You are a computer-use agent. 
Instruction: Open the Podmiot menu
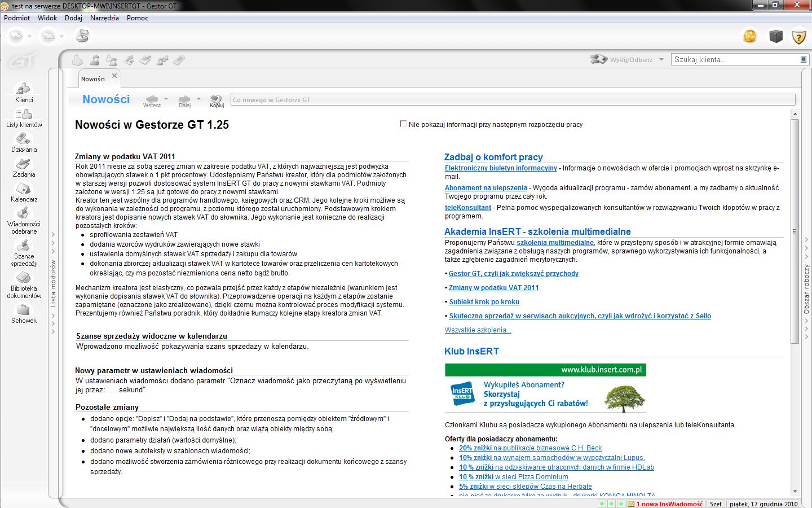[17, 18]
